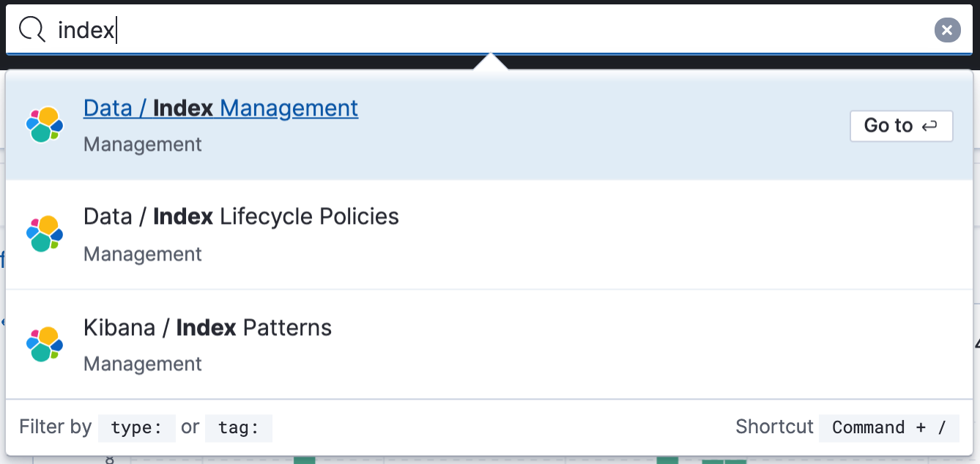
Task: Click the magnifying glass search icon
Action: [x=31, y=29]
